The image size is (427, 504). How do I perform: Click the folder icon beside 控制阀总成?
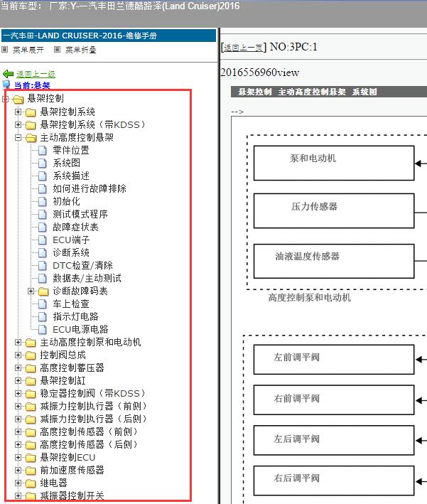(x=31, y=355)
